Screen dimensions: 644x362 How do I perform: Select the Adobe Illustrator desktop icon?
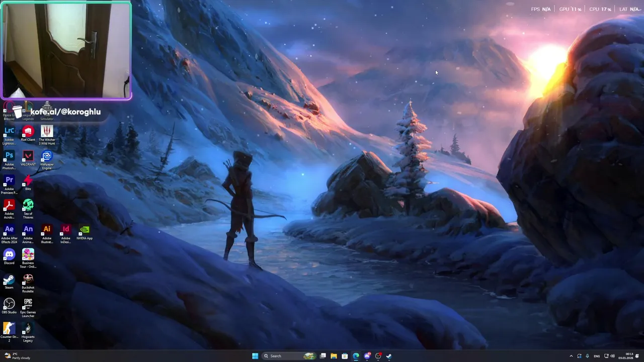[x=47, y=234]
